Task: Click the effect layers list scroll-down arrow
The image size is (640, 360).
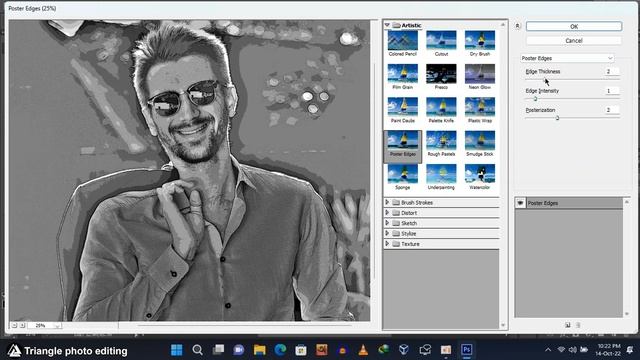Action: [x=627, y=314]
